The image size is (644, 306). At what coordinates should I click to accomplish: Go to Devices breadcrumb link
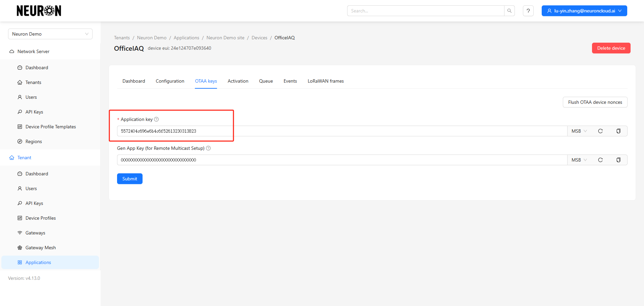pos(260,38)
